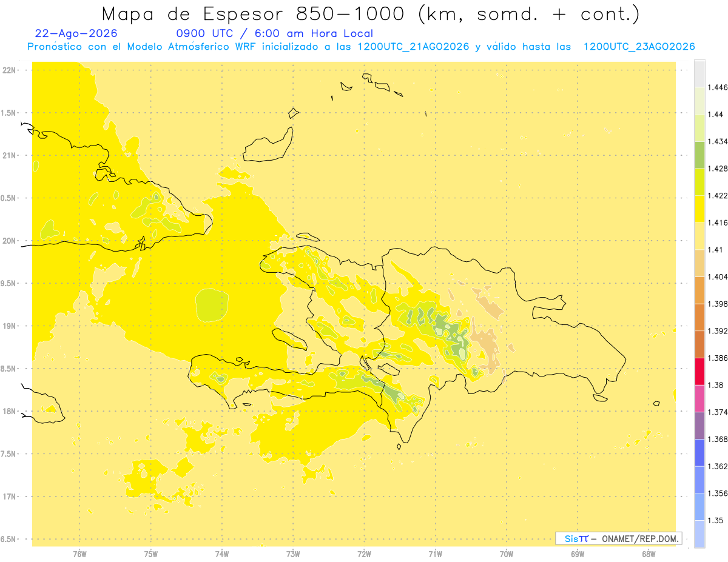The width and height of the screenshot is (728, 562).
Task: Click the forecast date '22-Ago-2026'
Action: click(x=76, y=33)
